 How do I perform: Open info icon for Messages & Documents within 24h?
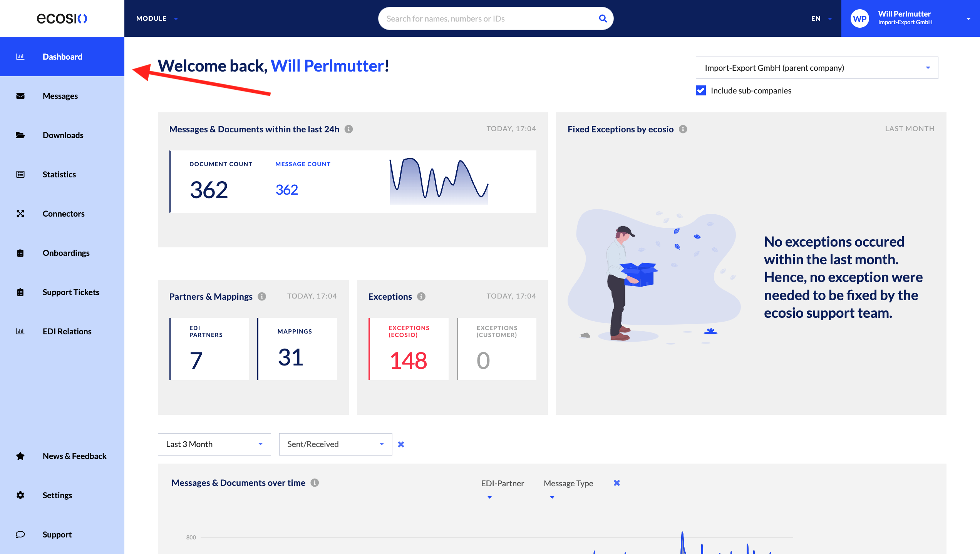348,129
